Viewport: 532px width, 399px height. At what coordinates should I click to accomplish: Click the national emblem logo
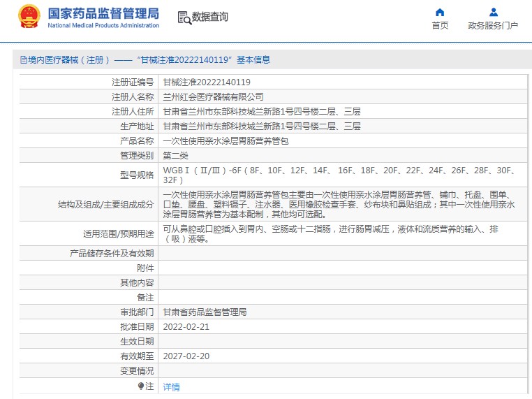click(29, 16)
